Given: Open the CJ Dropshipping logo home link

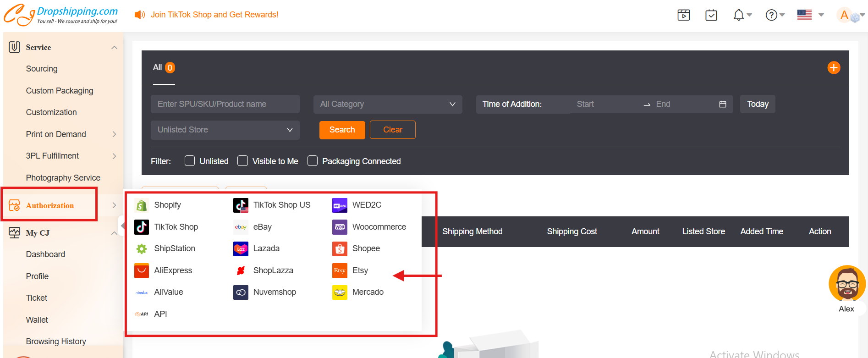Looking at the screenshot, I should coord(60,15).
